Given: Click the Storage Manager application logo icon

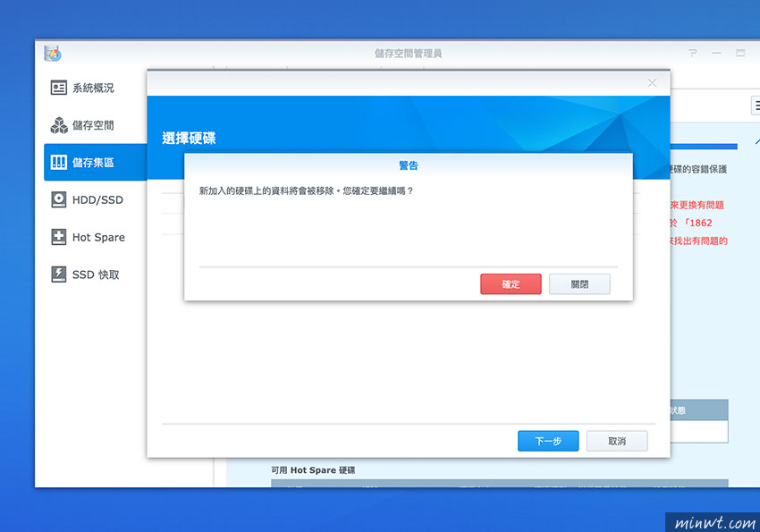Looking at the screenshot, I should coord(53,53).
